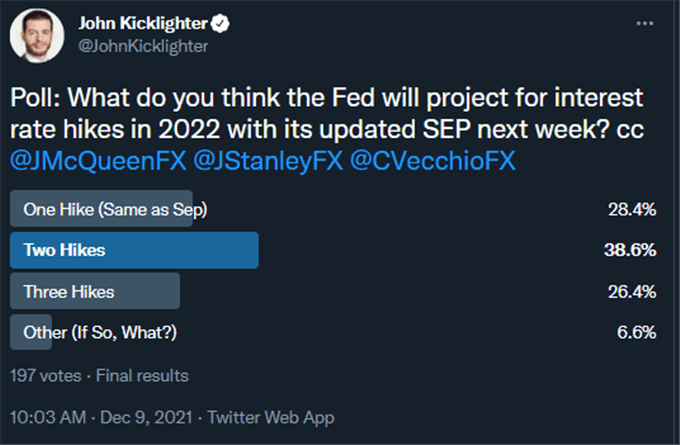Open the @CVecchioFX mentioned profile
Image resolution: width=680 pixels, height=445 pixels.
tap(433, 160)
